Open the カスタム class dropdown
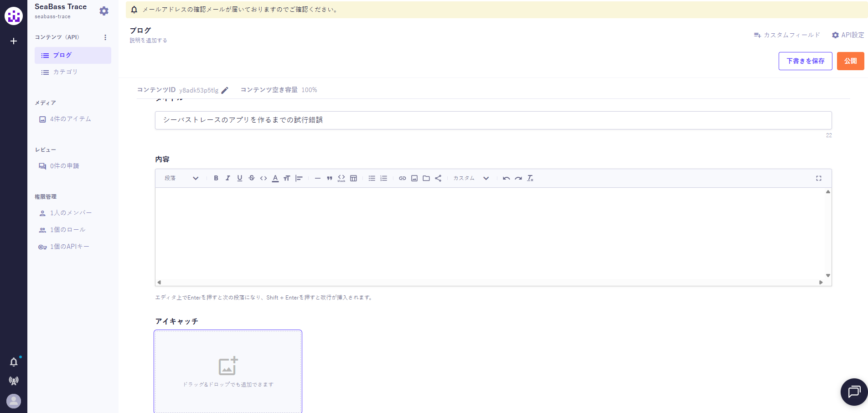This screenshot has height=413, width=868. click(471, 178)
